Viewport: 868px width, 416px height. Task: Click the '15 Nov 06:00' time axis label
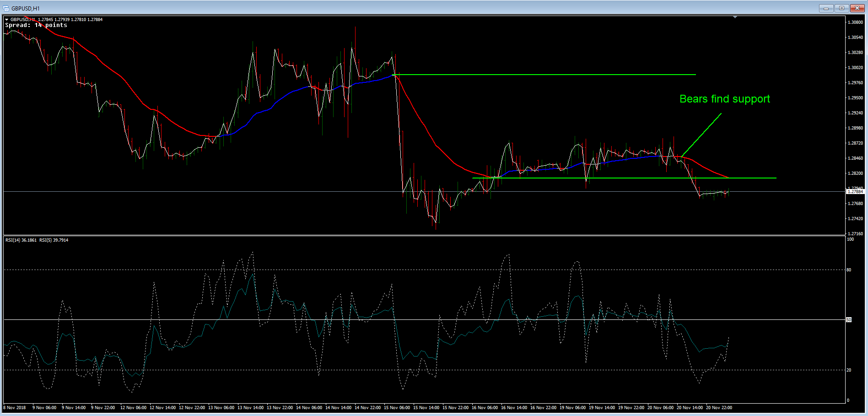(x=397, y=407)
